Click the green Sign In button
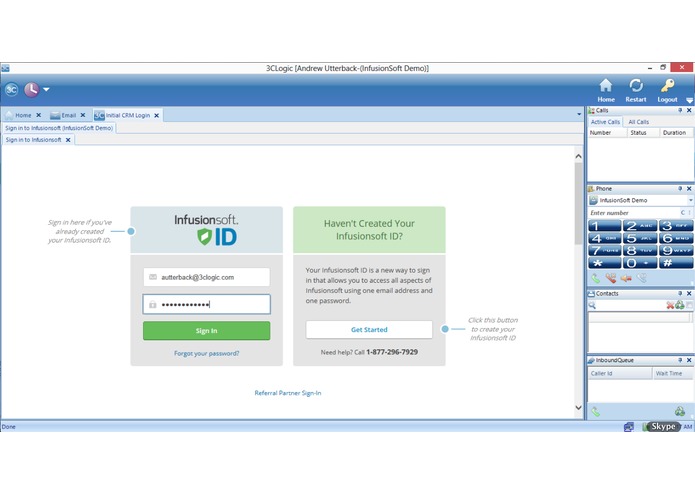Image resolution: width=695 pixels, height=494 pixels. [x=207, y=331]
